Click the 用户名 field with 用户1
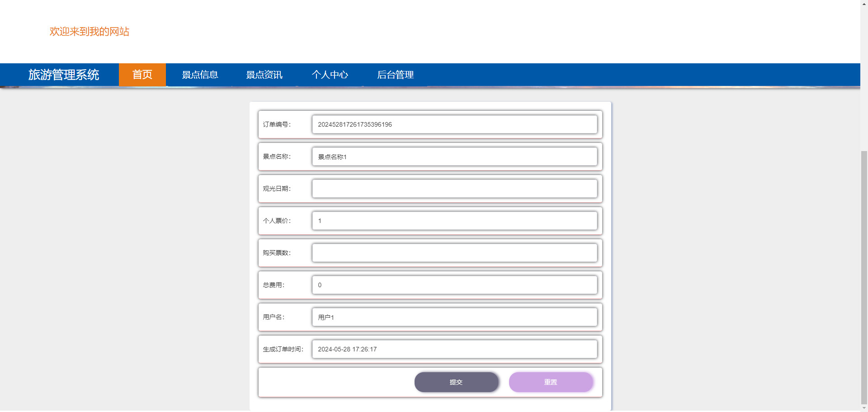Screen dimensions: 868x412 tap(454, 317)
